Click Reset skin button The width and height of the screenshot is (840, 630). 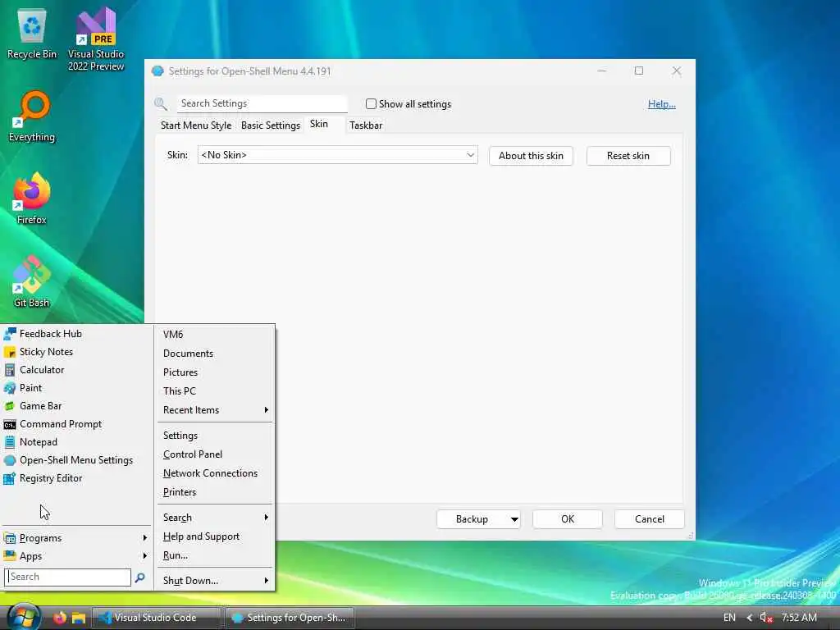(628, 156)
